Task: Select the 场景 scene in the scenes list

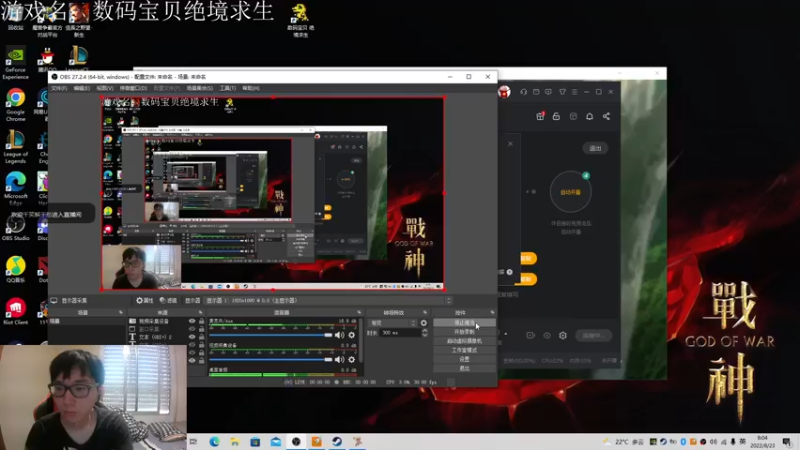Action: click(87, 321)
